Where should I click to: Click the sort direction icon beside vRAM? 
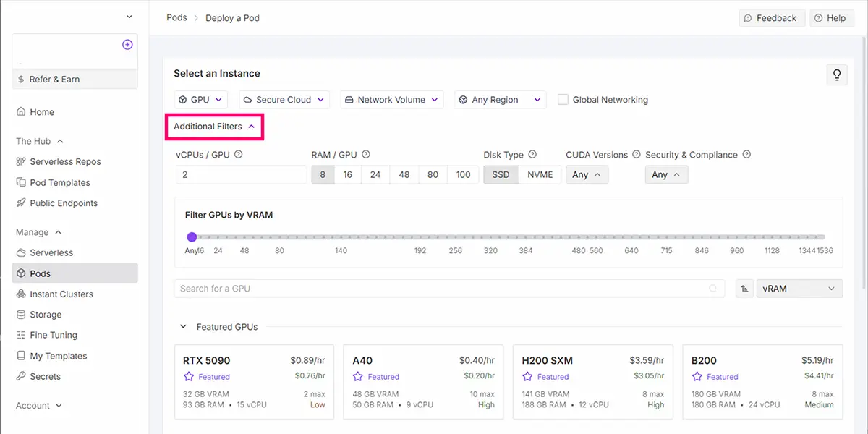pyautogui.click(x=744, y=289)
